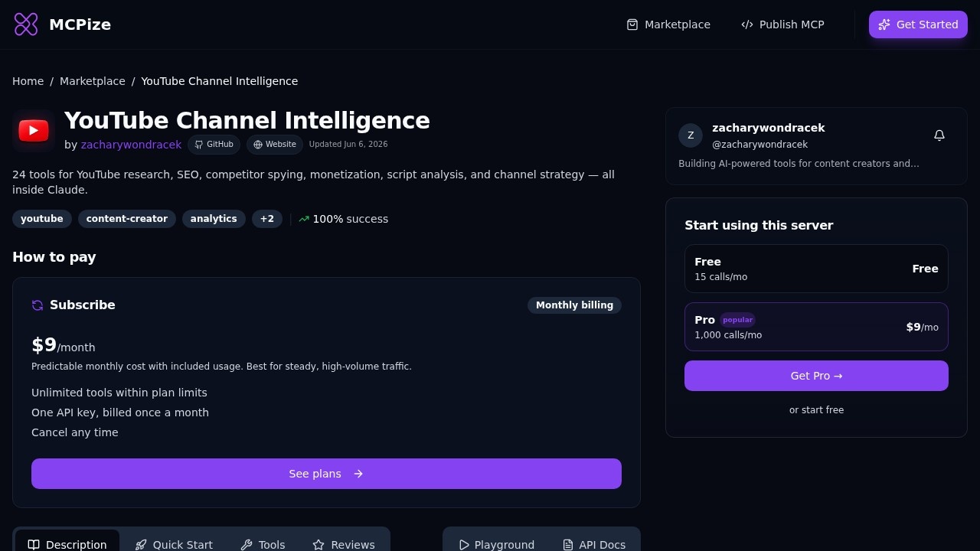Click 'Unlimited tools within plan limits' text
The width and height of the screenshot is (980, 551).
click(x=119, y=393)
